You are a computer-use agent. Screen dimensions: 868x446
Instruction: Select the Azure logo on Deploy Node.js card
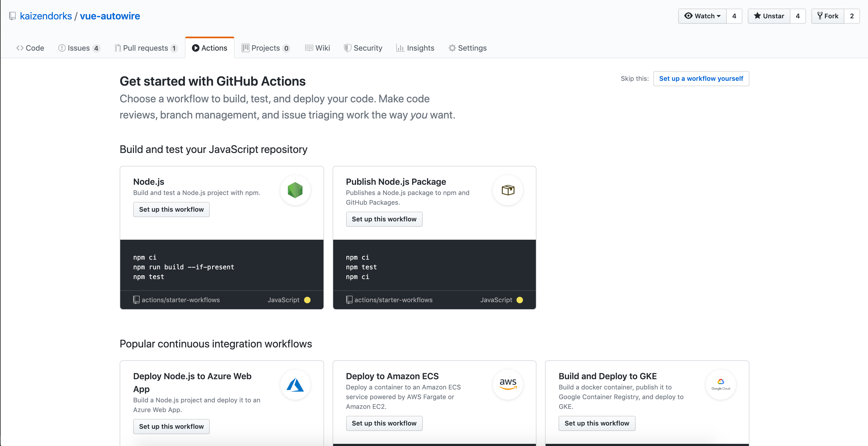[x=295, y=384]
